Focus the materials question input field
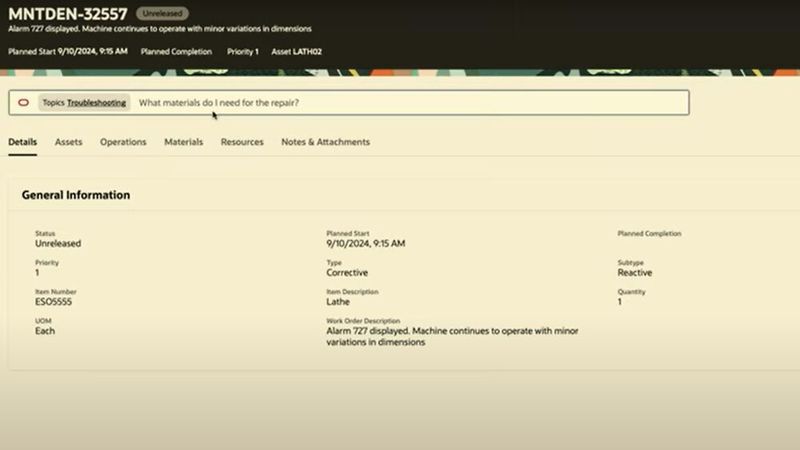800x450 pixels. pyautogui.click(x=400, y=103)
